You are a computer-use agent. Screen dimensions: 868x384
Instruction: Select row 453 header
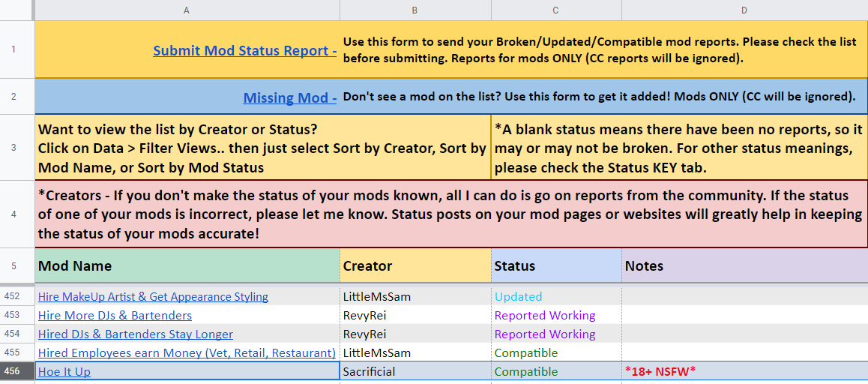[x=16, y=315]
